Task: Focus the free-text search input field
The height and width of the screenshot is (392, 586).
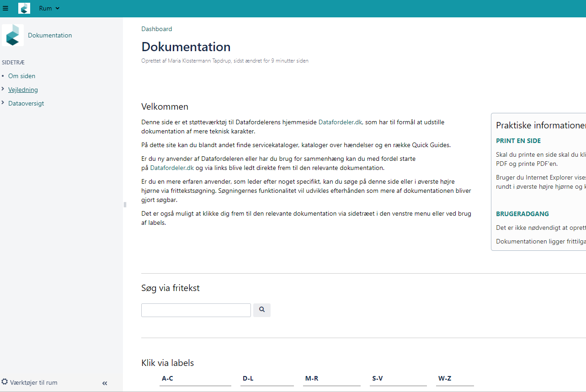Action: (x=196, y=310)
